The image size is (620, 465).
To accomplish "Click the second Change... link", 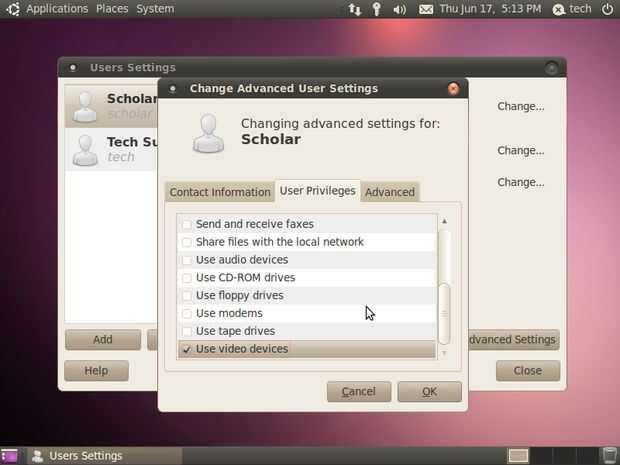I will 520,150.
